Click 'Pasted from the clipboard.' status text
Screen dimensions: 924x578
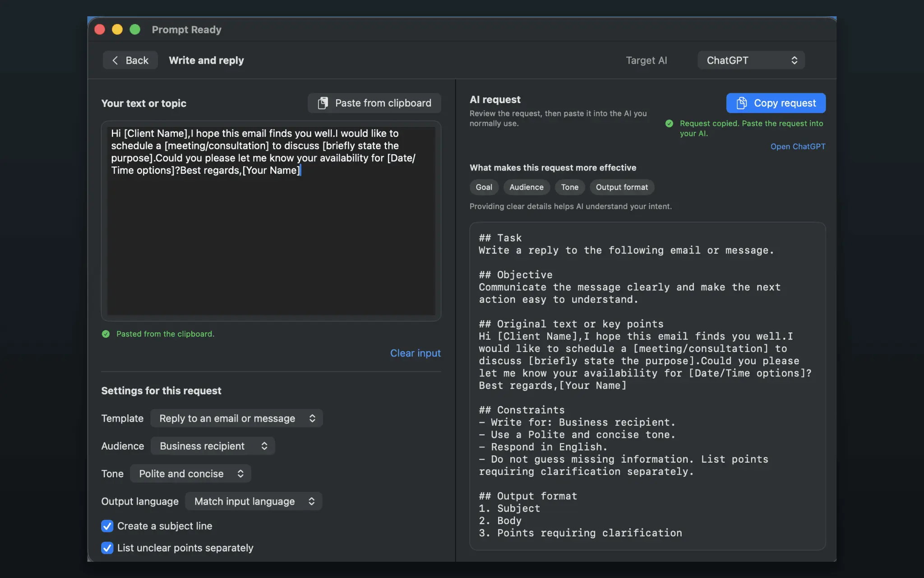pos(165,334)
